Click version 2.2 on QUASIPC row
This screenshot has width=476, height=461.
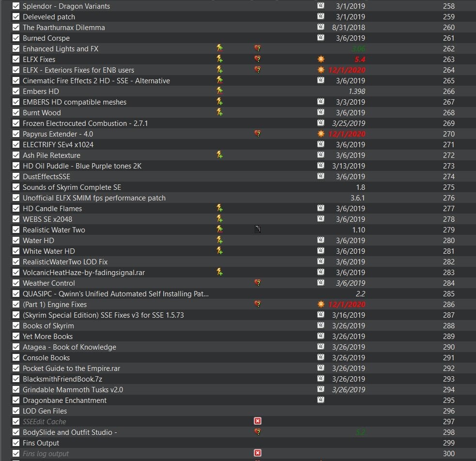360,293
